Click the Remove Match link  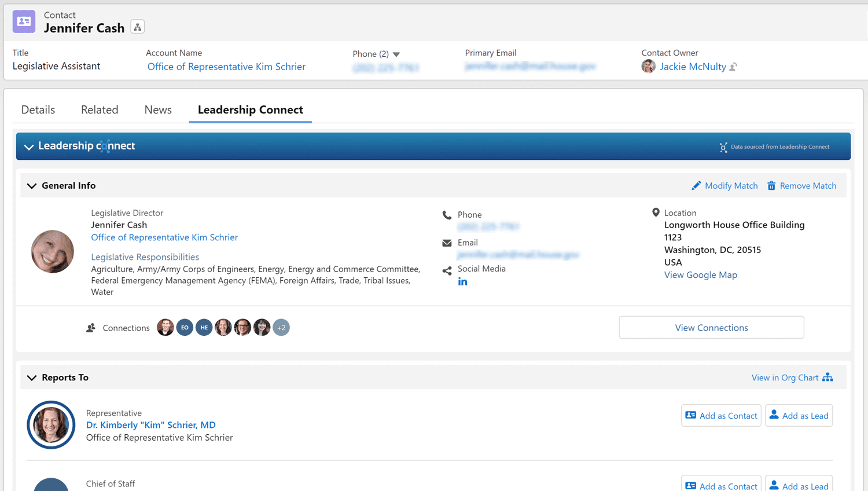(808, 186)
